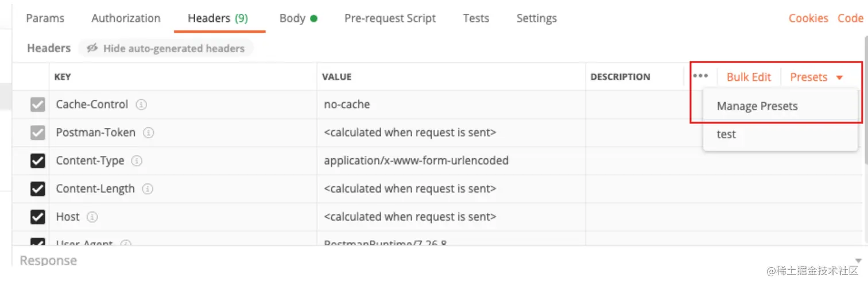Screen dimensions: 868x286
Task: Click info icon beside Content-Length header
Action: (x=148, y=189)
